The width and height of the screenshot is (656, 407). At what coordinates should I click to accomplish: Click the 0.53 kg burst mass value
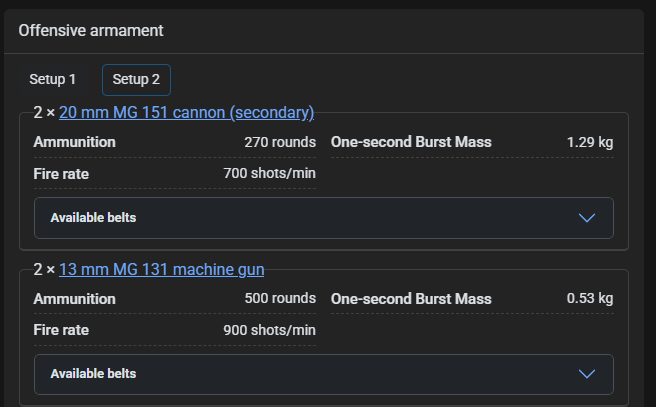tap(589, 298)
